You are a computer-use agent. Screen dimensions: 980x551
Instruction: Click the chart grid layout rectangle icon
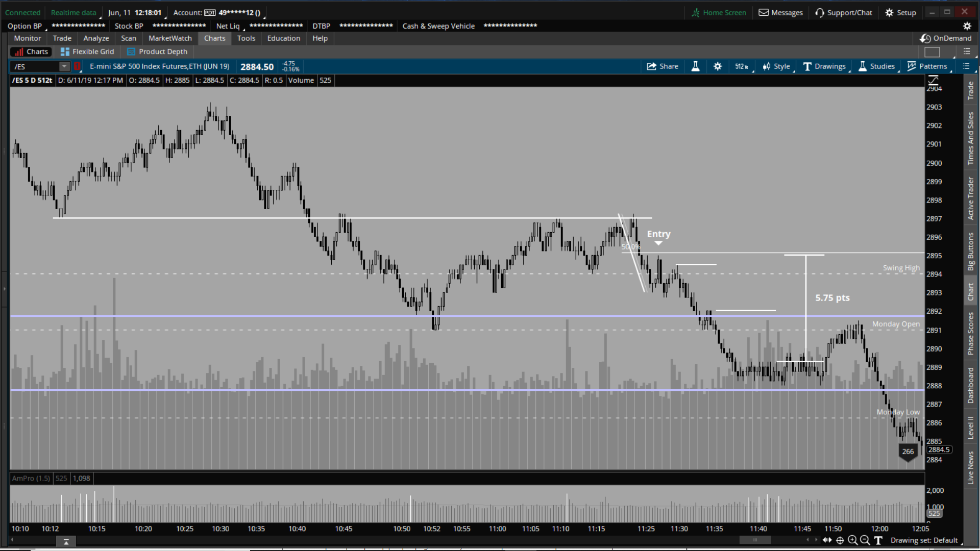point(932,52)
